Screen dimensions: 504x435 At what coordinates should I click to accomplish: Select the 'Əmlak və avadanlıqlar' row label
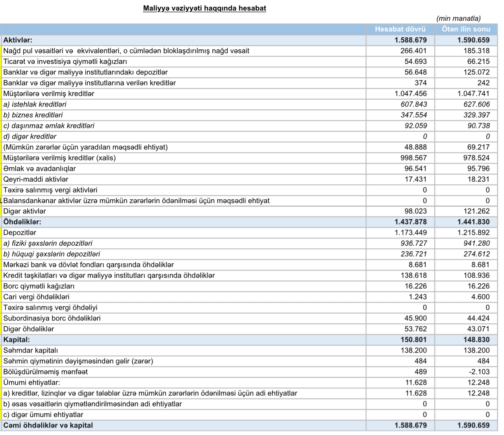point(39,168)
